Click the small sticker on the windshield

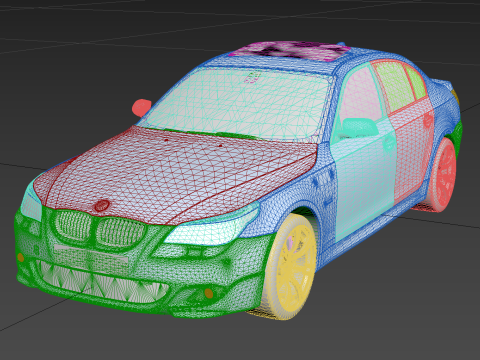click(252, 77)
